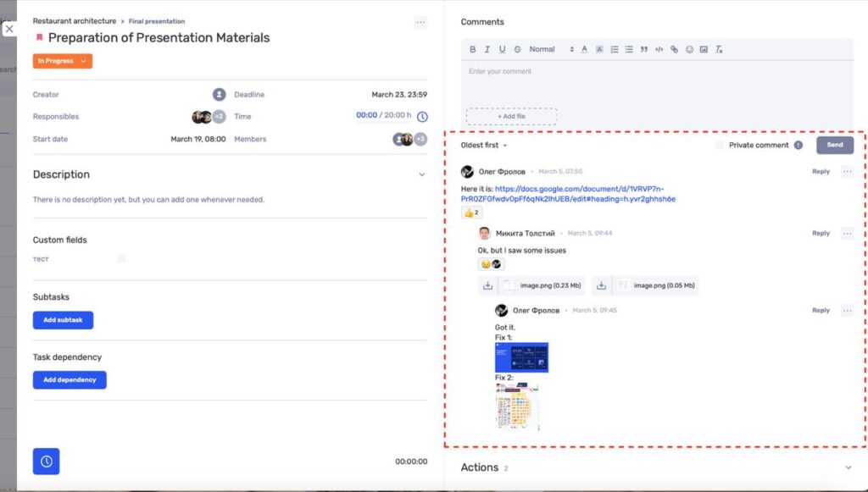Toggle bold formatting in comment editor
868x492 pixels.
pos(472,49)
